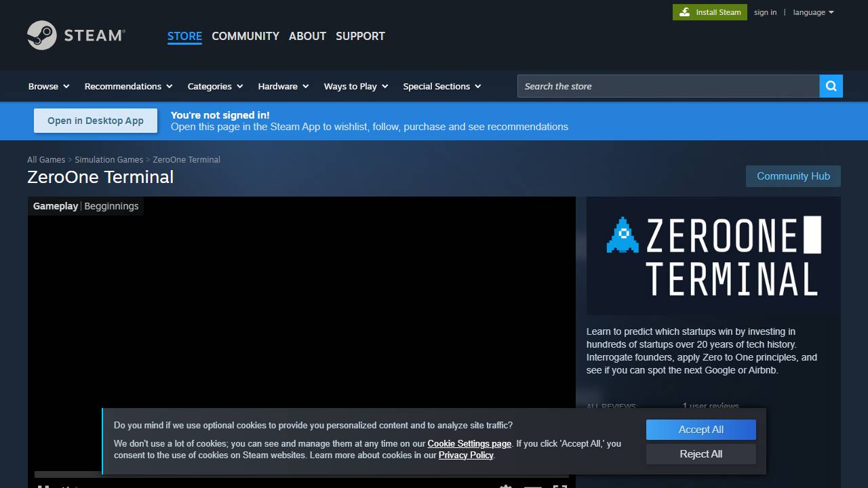Open the Ways to Play dropdown
Viewport: 868px width, 488px height.
pos(356,86)
